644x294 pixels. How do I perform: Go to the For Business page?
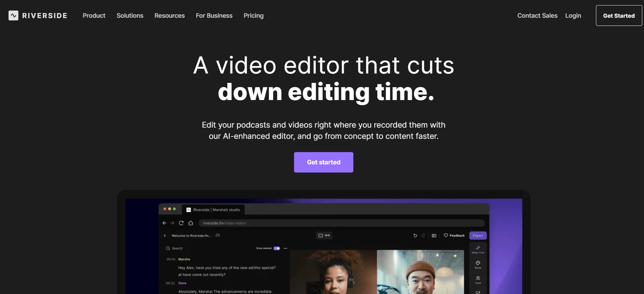click(214, 16)
